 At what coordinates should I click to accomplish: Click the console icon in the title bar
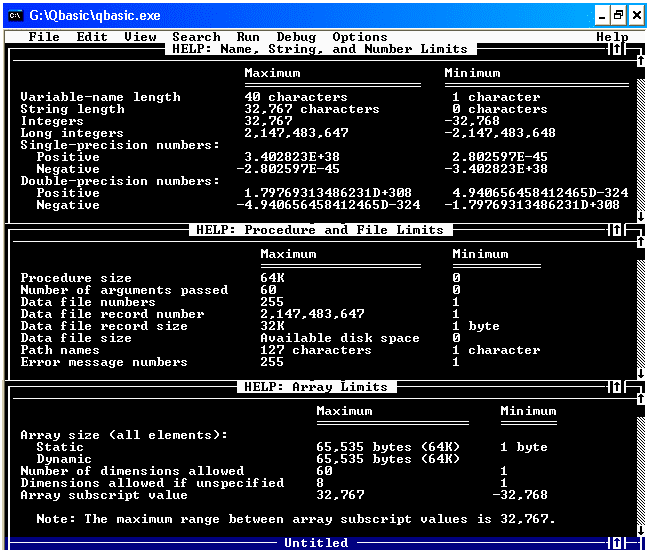coord(15,16)
